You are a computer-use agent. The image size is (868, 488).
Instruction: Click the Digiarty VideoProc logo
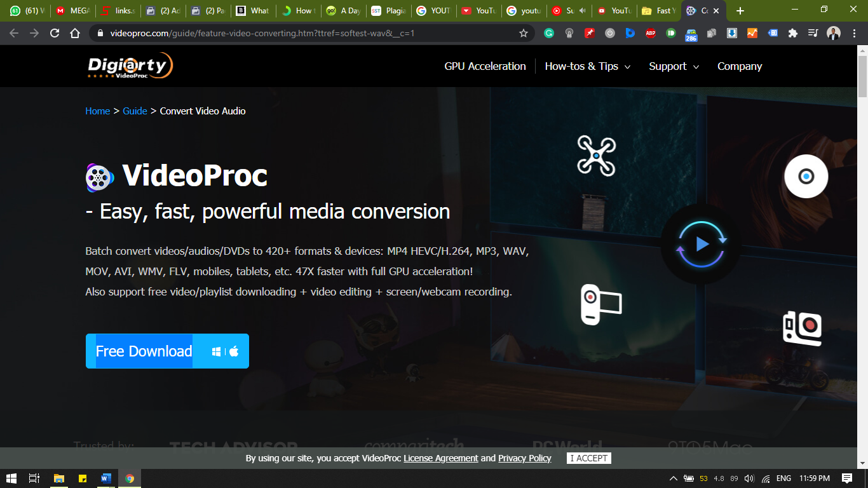[130, 66]
